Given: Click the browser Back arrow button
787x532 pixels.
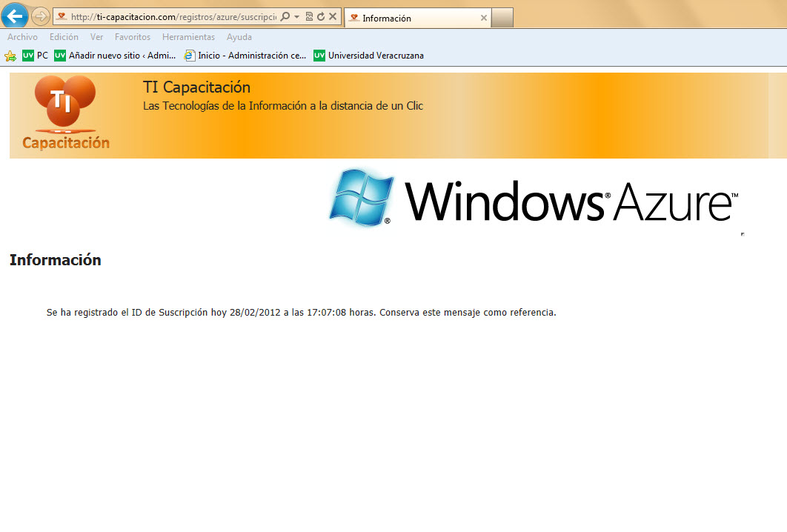Looking at the screenshot, I should tap(16, 16).
